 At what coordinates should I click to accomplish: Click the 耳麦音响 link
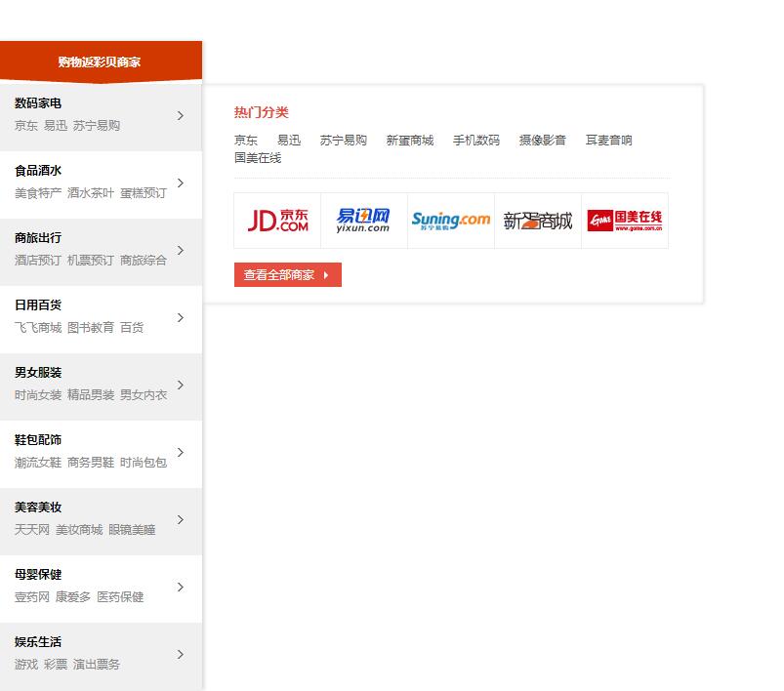(x=608, y=141)
